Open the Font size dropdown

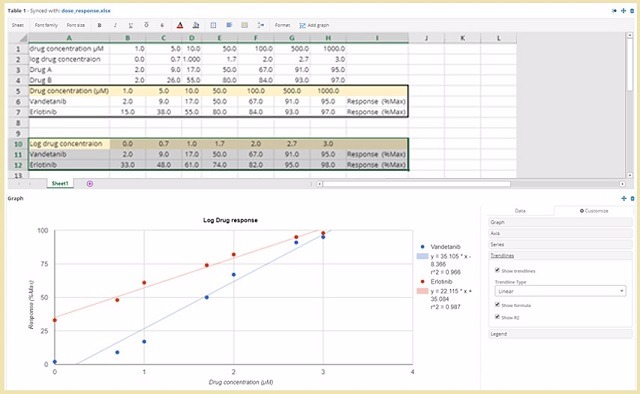(76, 25)
